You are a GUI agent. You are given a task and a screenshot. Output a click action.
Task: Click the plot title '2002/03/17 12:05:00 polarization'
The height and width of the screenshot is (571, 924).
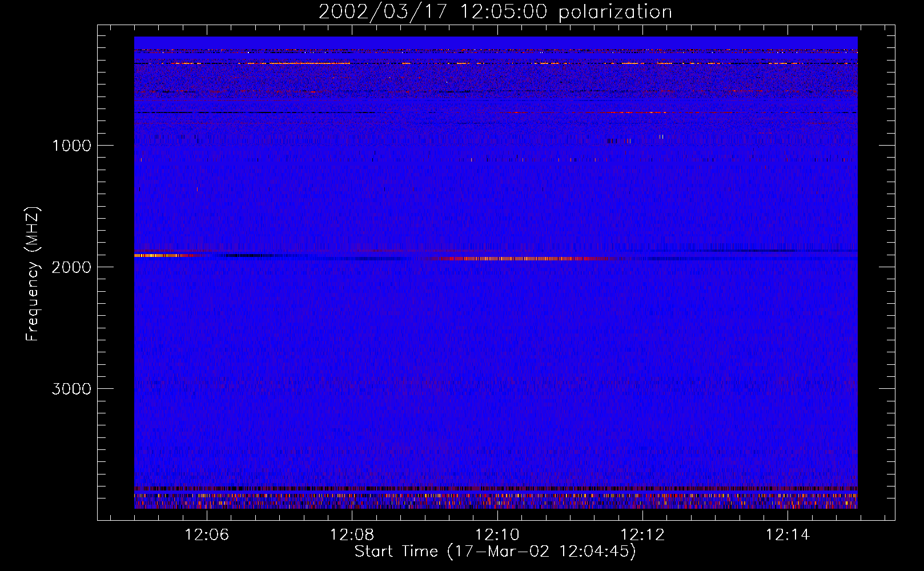pos(495,12)
